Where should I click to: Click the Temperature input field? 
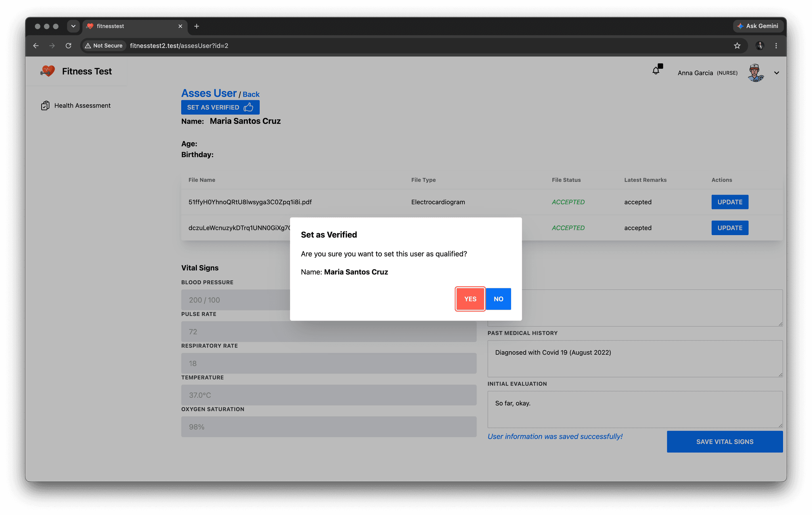(x=329, y=395)
